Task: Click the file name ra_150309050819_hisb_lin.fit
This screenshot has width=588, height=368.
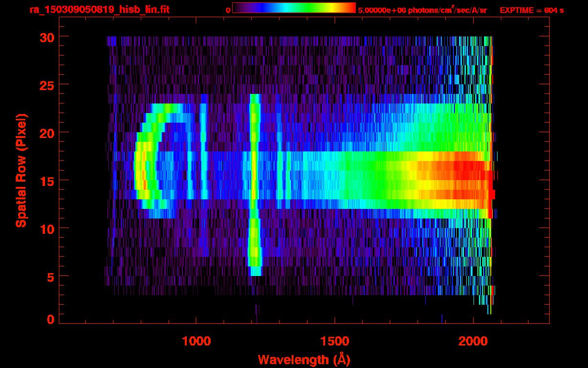Action: [x=99, y=10]
